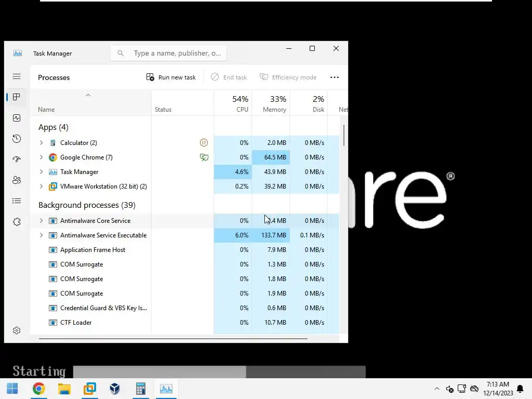Image resolution: width=532 pixels, height=399 pixels.
Task: Click the Calculator app icon in process list
Action: (53, 143)
